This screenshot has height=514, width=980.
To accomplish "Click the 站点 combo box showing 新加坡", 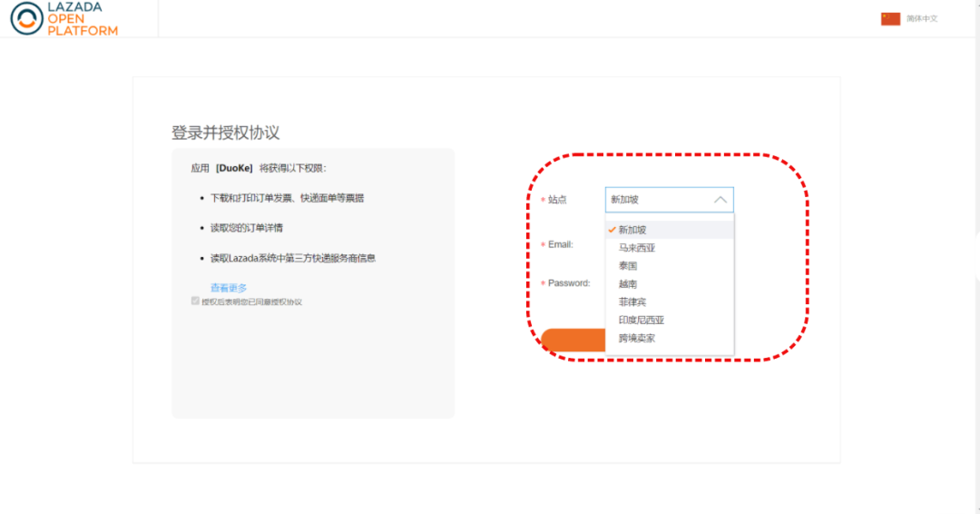I will 658,200.
